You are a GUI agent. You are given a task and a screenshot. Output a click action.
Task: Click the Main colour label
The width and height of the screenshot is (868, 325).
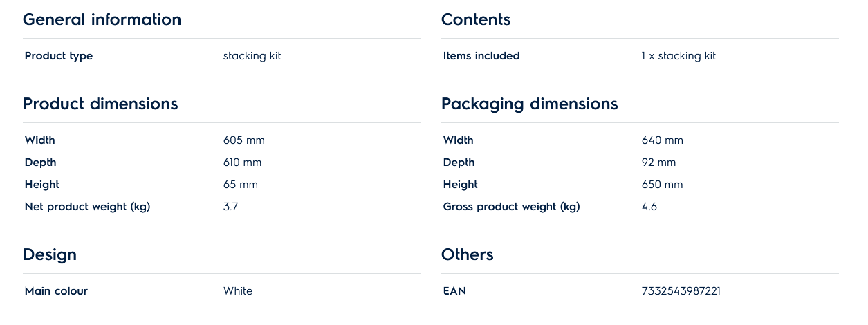pyautogui.click(x=56, y=291)
